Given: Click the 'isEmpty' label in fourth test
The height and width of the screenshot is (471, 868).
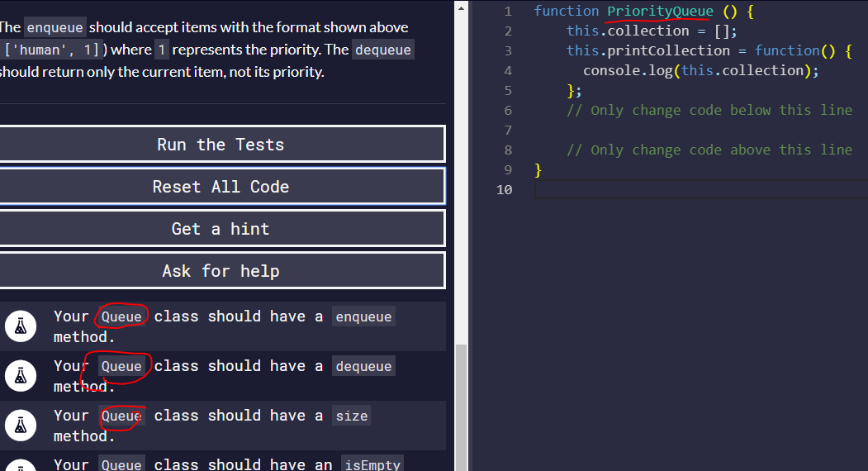Looking at the screenshot, I should [372, 464].
